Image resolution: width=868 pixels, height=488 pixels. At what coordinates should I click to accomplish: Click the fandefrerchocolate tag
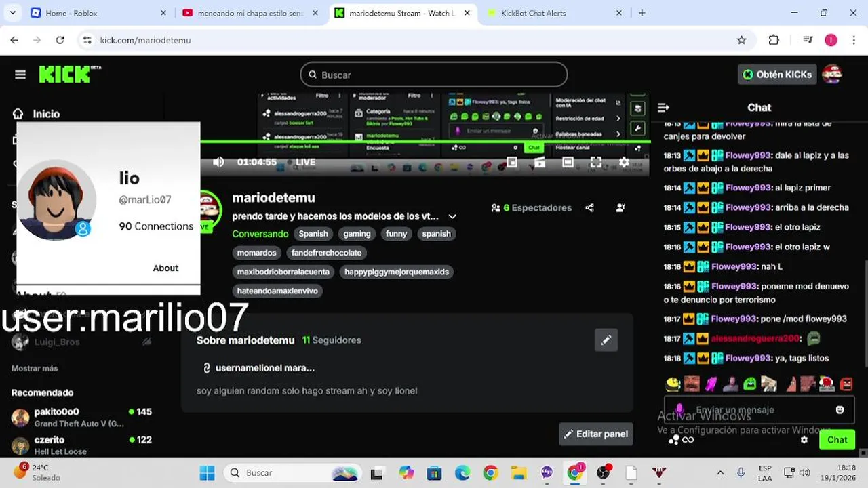(327, 253)
